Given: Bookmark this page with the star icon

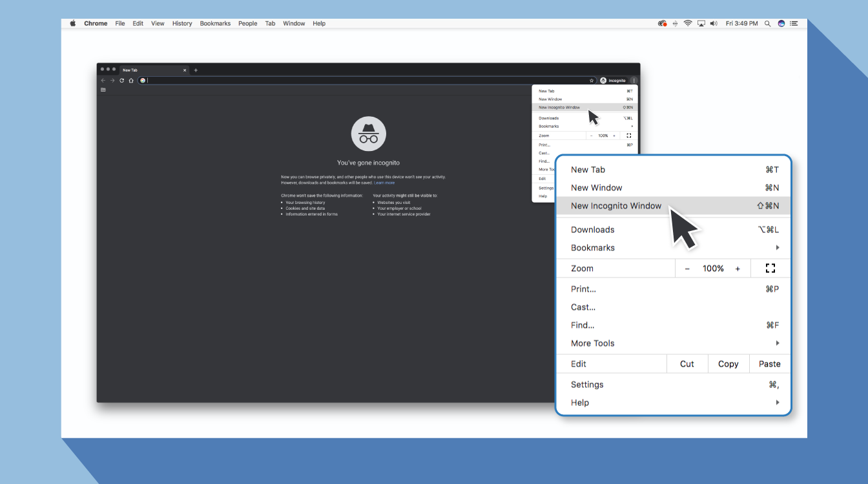Looking at the screenshot, I should pos(591,81).
